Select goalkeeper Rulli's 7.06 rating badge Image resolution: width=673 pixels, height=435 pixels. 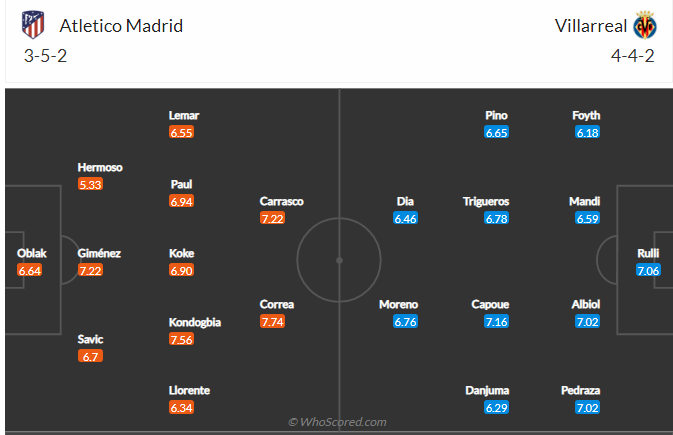coord(649,270)
